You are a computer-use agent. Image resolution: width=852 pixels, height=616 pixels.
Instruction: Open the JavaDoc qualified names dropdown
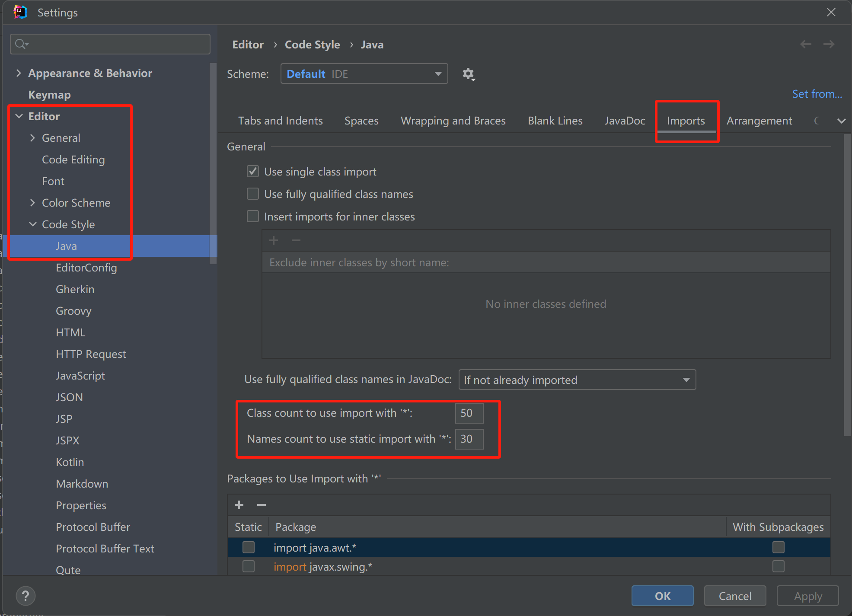(577, 380)
